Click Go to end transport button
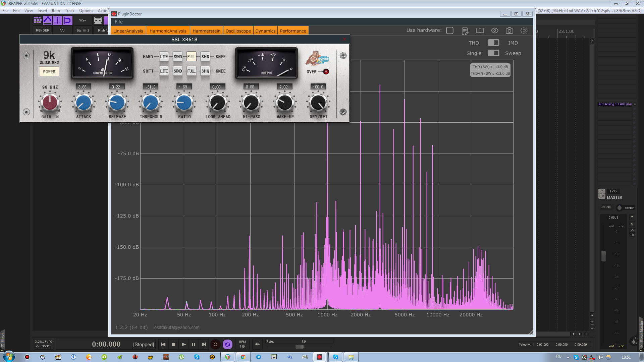 [x=204, y=344]
